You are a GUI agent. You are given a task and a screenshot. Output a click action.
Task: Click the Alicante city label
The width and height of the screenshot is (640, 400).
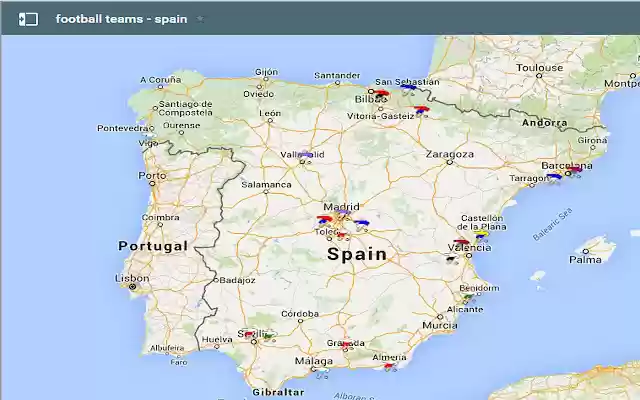(465, 309)
